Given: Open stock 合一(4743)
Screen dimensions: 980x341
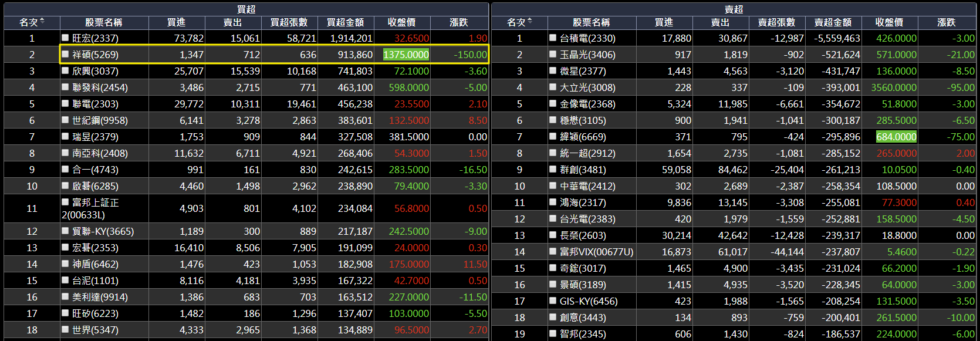Looking at the screenshot, I should (x=95, y=170).
